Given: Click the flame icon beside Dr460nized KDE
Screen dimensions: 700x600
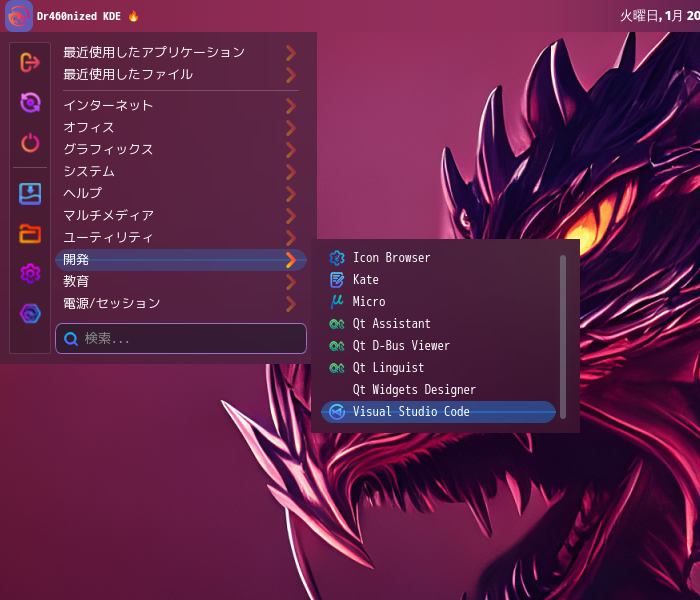Looking at the screenshot, I should pyautogui.click(x=133, y=16).
